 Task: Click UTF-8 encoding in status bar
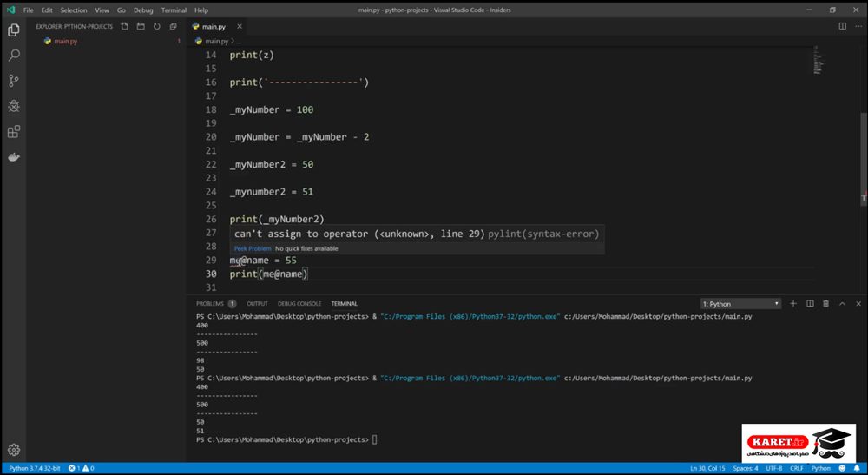774,468
